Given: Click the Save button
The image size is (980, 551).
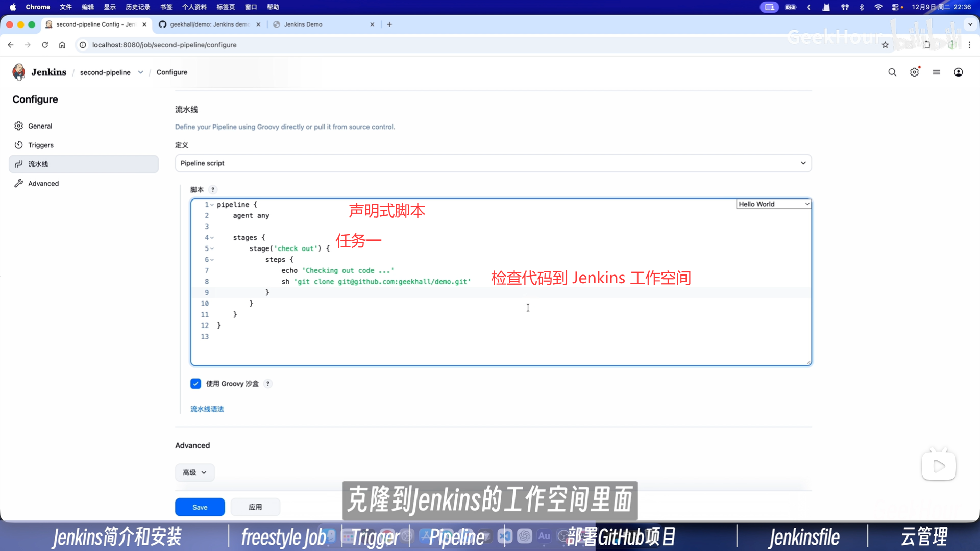Looking at the screenshot, I should tap(200, 507).
